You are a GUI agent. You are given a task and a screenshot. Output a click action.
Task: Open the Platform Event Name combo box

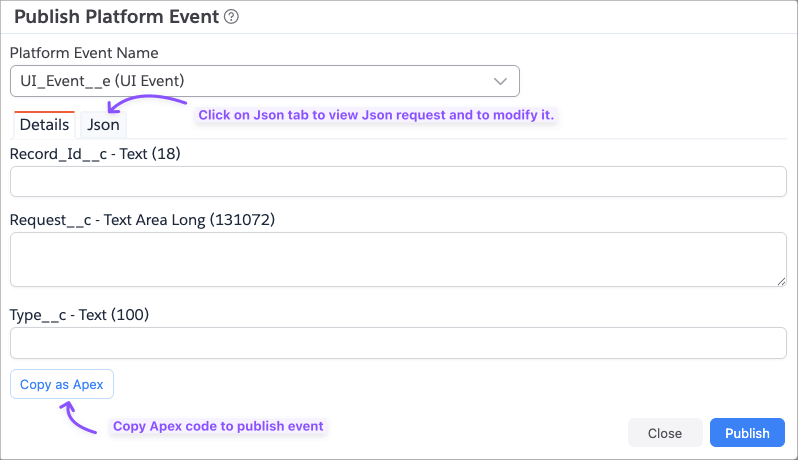[264, 81]
